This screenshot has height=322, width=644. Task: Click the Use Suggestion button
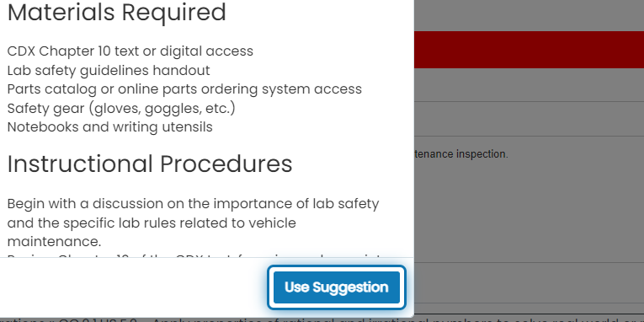337,287
